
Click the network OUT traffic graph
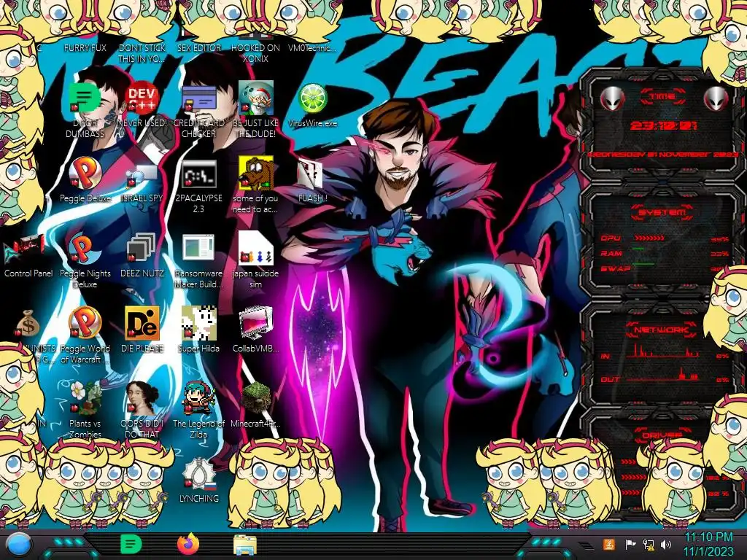point(663,376)
